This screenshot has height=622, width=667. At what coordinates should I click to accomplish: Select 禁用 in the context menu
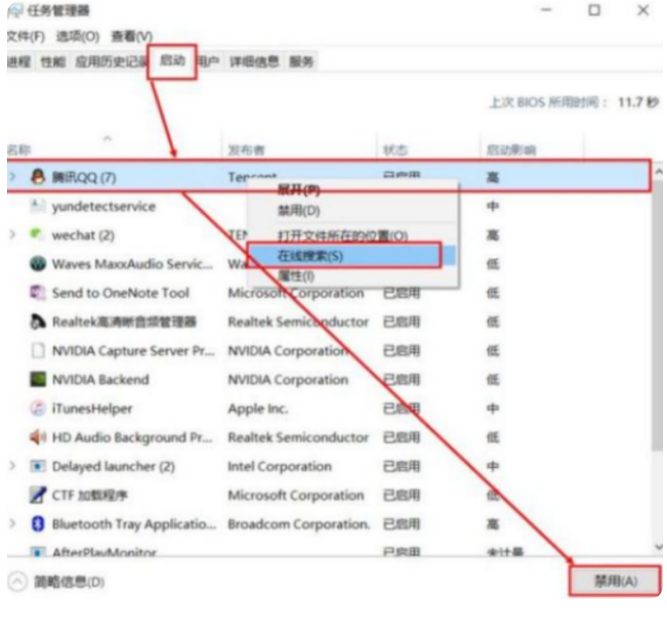pyautogui.click(x=298, y=211)
